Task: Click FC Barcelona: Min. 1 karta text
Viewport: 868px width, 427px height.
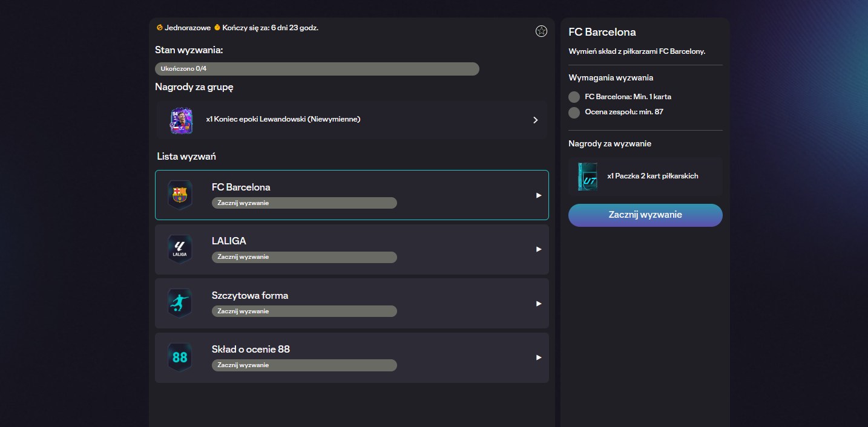Action: (x=628, y=97)
